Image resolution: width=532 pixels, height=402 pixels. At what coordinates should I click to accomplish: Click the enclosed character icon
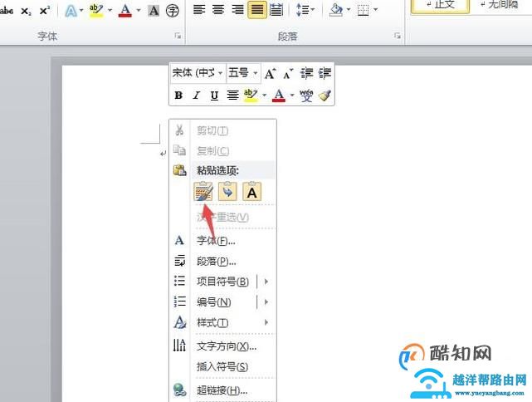point(173,11)
